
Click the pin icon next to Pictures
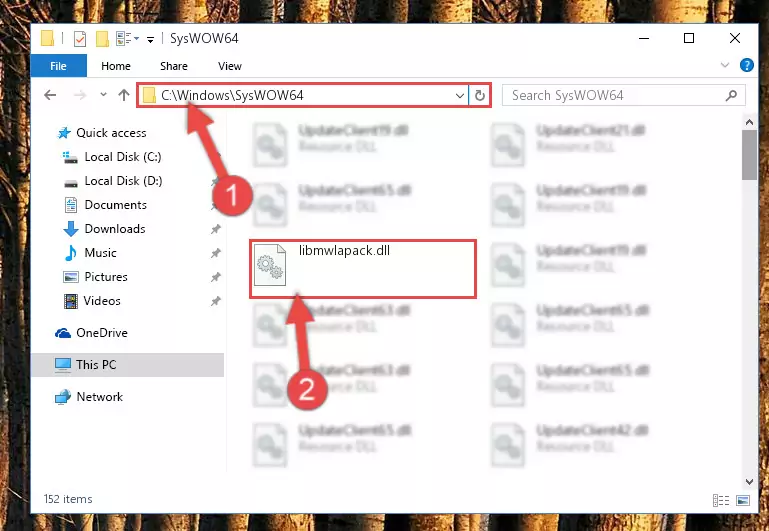(x=215, y=277)
